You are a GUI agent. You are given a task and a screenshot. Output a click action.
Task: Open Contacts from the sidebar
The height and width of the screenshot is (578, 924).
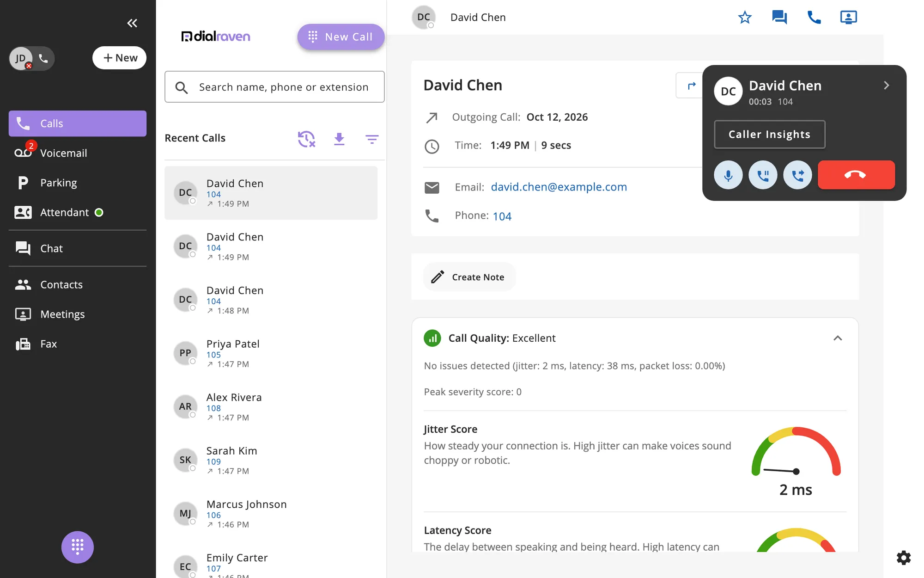pos(78,284)
